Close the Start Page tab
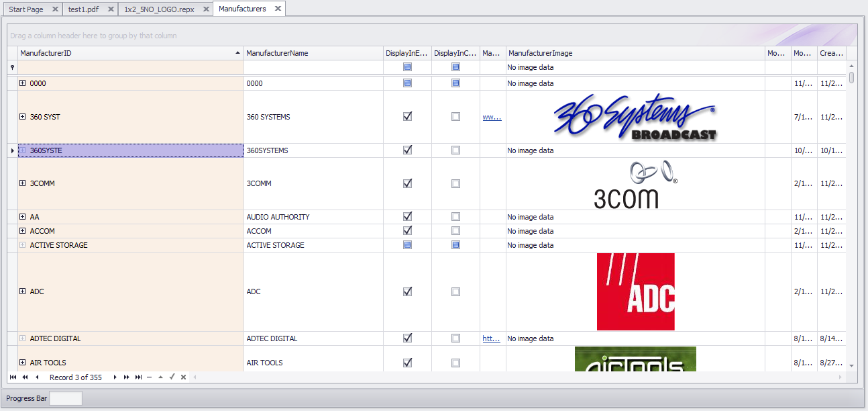Image resolution: width=868 pixels, height=411 pixels. point(55,9)
